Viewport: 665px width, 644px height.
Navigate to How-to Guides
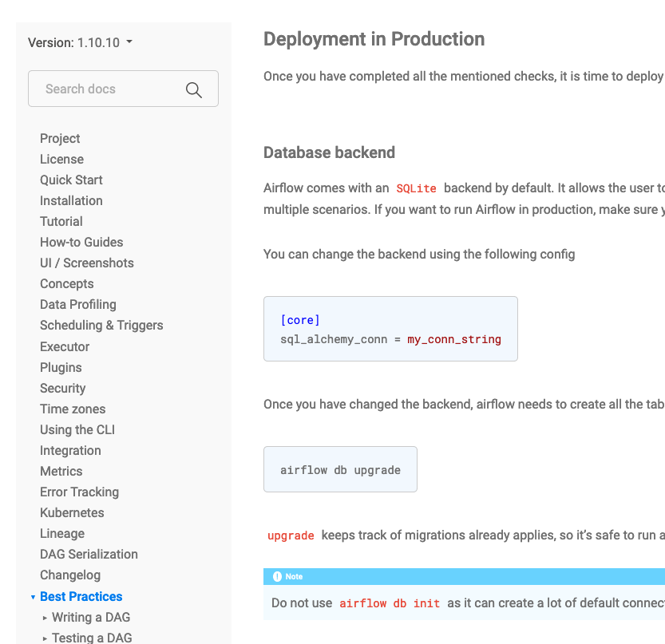point(81,242)
